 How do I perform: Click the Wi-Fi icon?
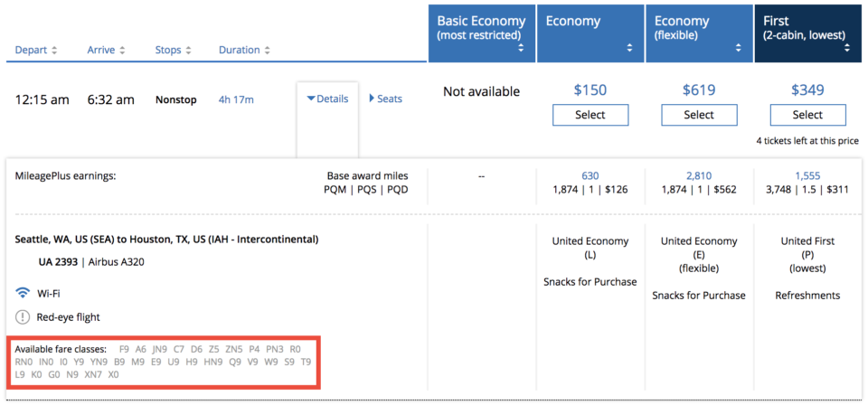coord(23,293)
